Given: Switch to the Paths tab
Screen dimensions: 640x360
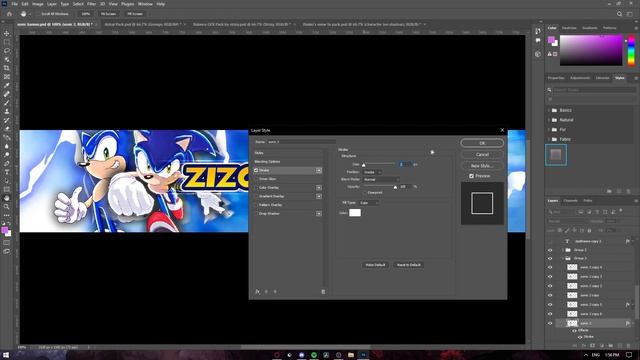Looking at the screenshot, I should (588, 201).
